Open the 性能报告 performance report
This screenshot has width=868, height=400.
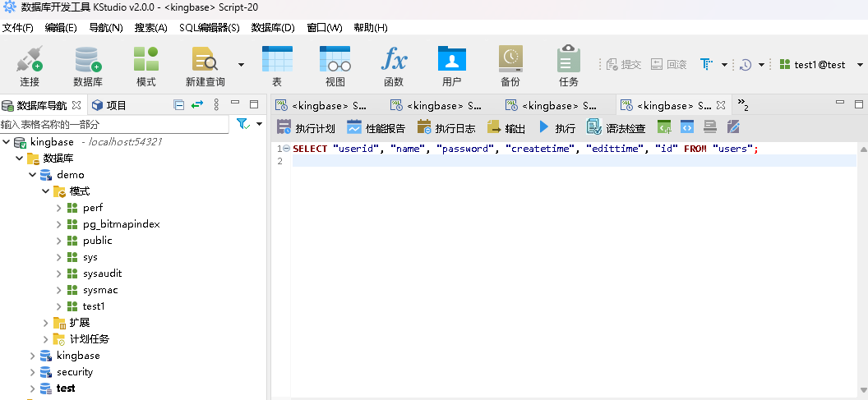coord(376,128)
